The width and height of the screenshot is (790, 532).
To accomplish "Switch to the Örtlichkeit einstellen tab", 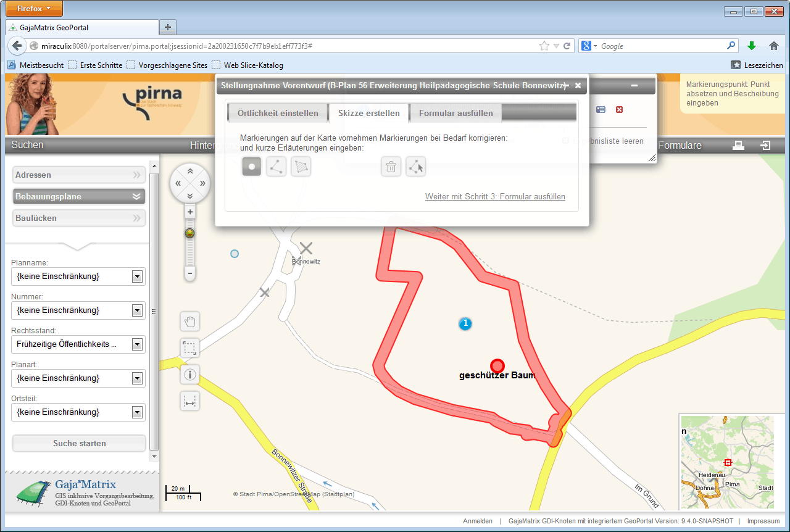I will 278,114.
